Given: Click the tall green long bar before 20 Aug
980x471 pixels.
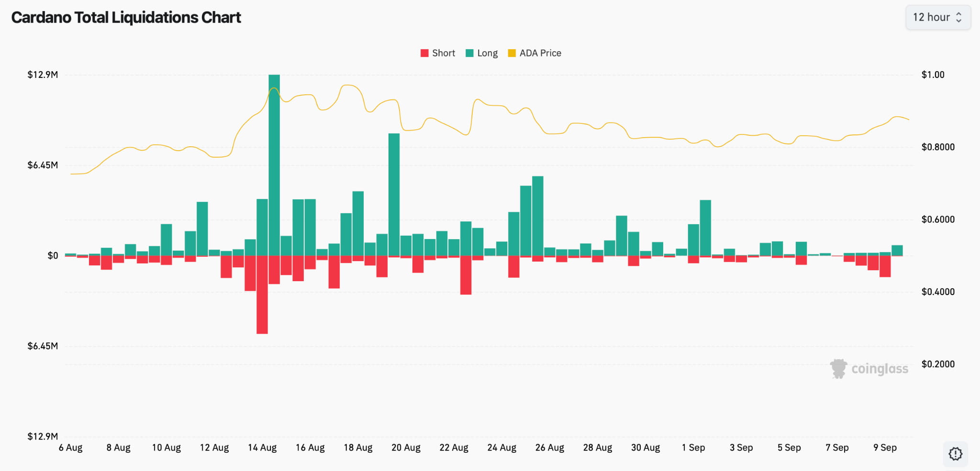Looking at the screenshot, I should coord(394,195).
